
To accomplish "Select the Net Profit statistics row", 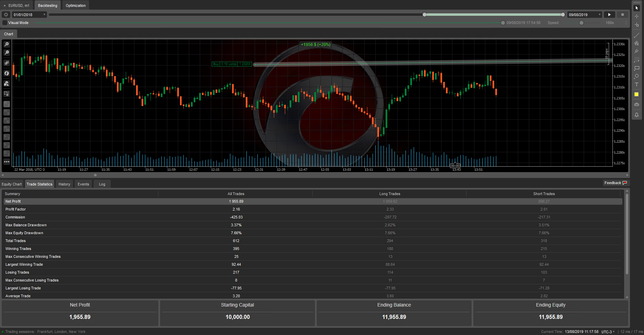I will 313,201.
